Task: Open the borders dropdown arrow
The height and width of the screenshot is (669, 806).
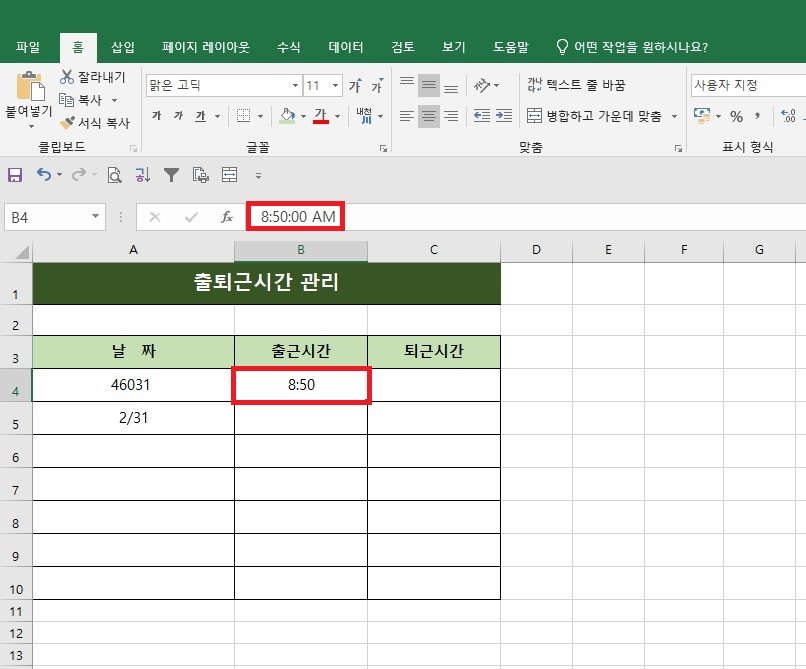Action: tap(260, 116)
